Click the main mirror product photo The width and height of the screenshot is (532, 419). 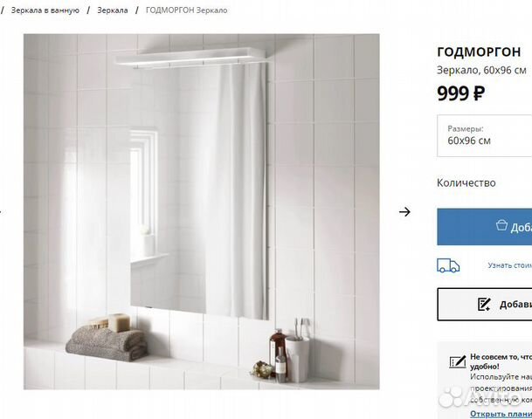[202, 211]
